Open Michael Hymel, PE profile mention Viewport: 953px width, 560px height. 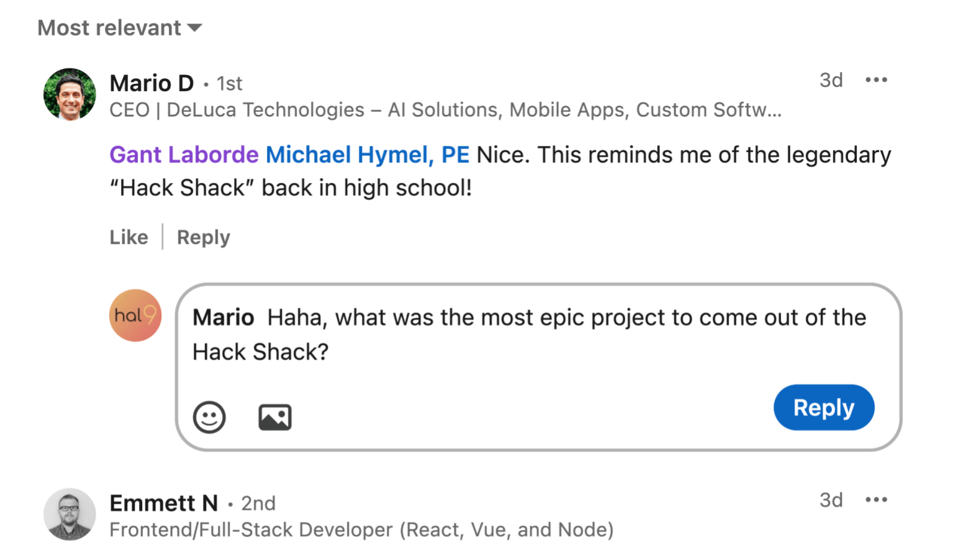[367, 155]
